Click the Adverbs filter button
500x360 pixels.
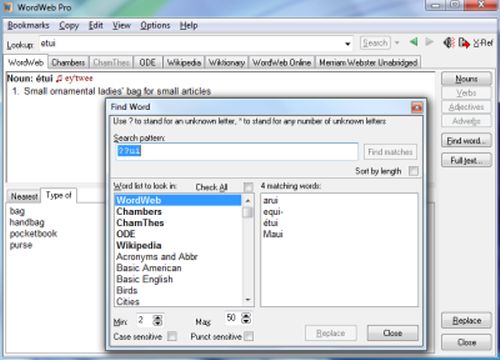pos(466,121)
